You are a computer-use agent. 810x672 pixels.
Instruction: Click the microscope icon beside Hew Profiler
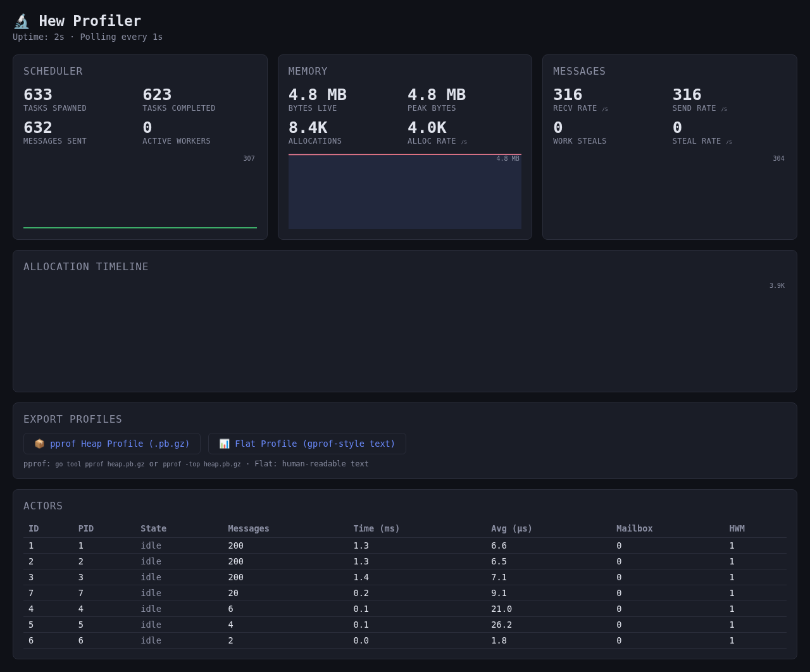click(22, 22)
